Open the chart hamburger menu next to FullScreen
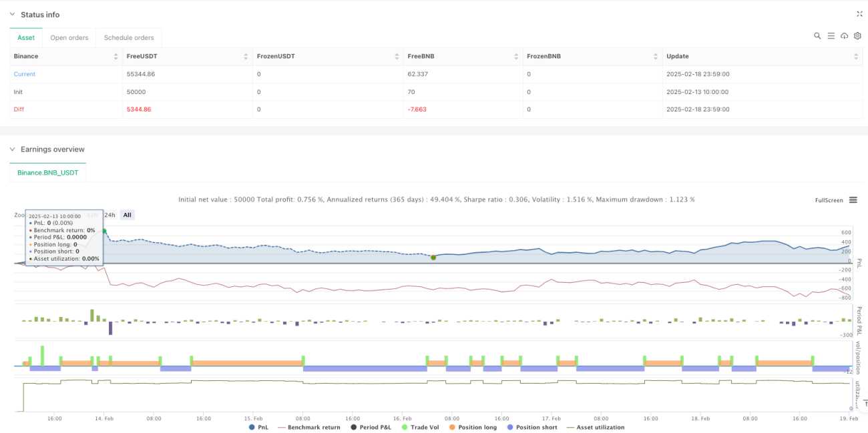868x433 pixels. tap(853, 200)
